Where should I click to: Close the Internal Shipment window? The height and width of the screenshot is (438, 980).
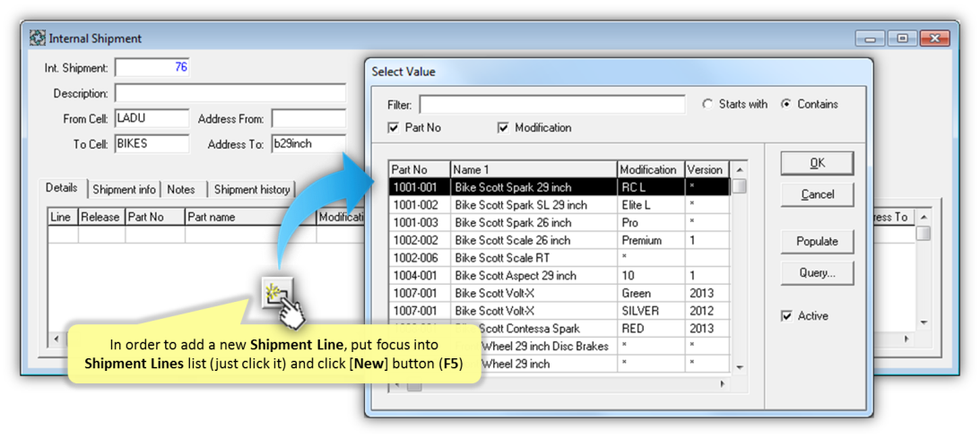935,39
